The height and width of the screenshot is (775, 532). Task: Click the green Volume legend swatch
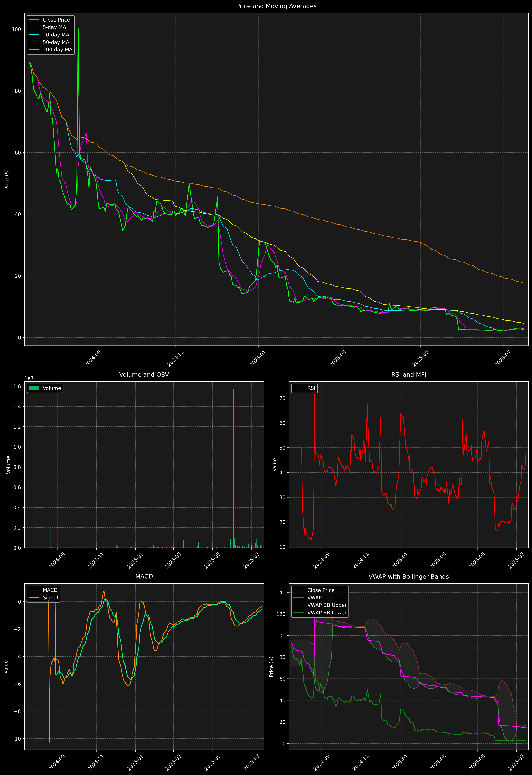pyautogui.click(x=34, y=388)
